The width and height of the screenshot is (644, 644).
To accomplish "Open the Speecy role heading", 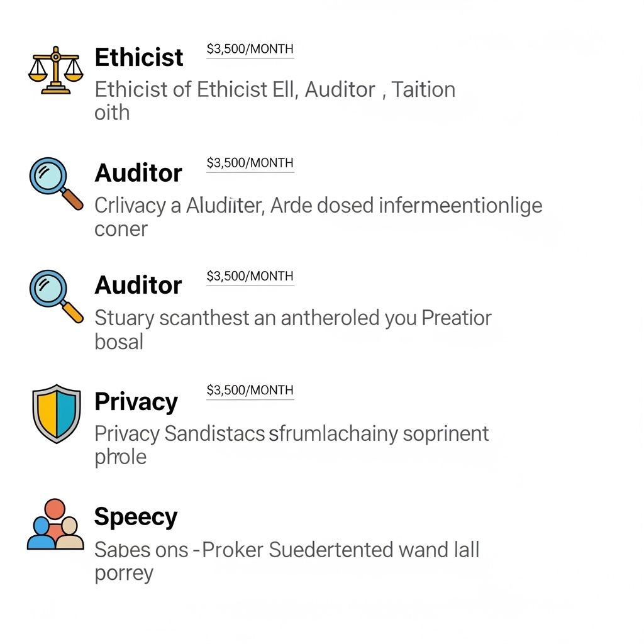I will [136, 517].
